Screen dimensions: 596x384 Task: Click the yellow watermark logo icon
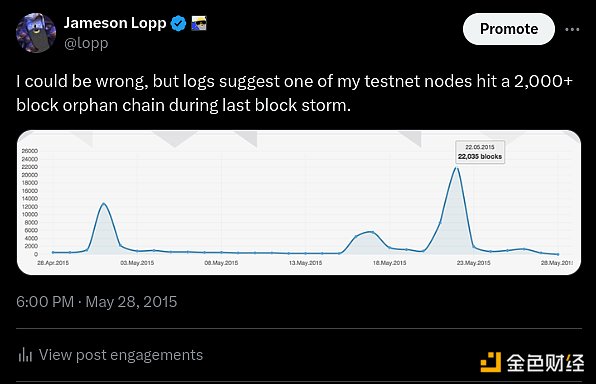click(491, 362)
